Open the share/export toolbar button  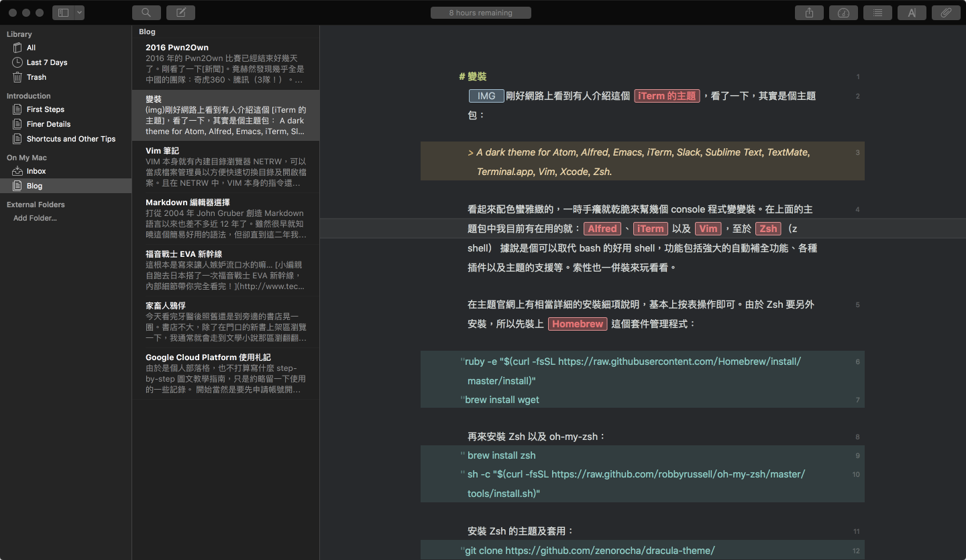tap(809, 13)
